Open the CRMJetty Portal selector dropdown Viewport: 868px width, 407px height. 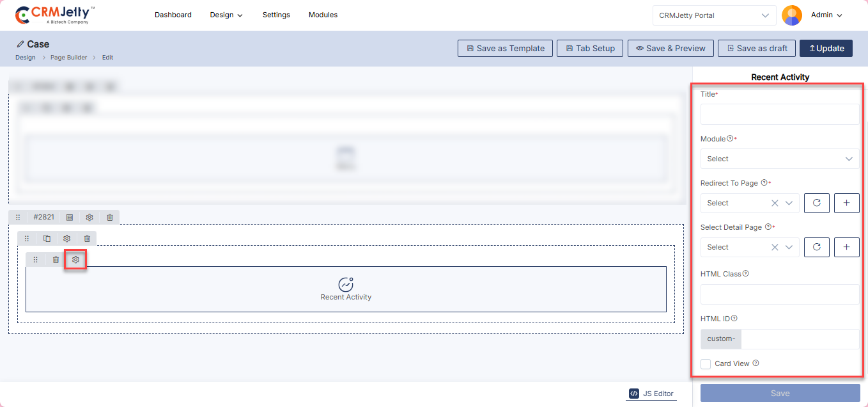point(714,15)
